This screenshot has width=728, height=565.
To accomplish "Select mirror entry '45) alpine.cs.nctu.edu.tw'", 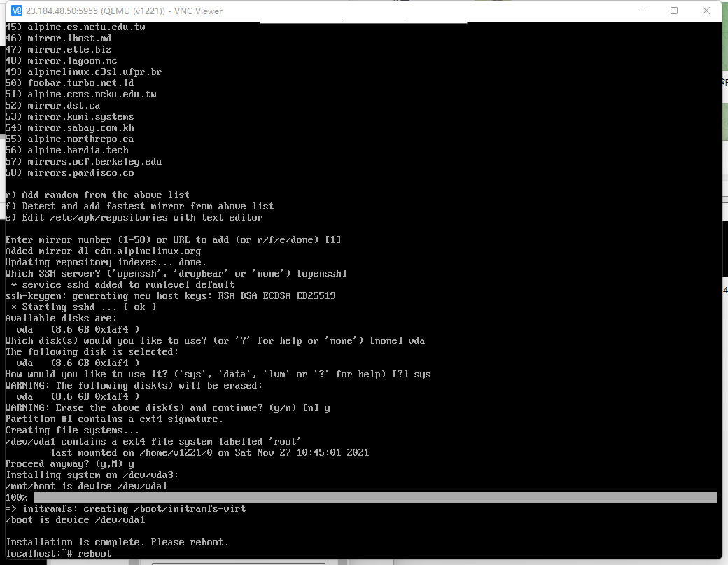I will 75,27.
